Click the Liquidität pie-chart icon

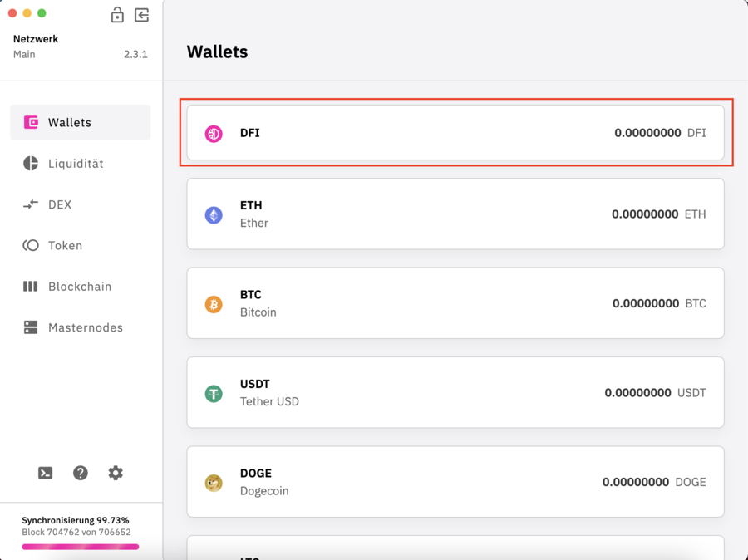31,163
